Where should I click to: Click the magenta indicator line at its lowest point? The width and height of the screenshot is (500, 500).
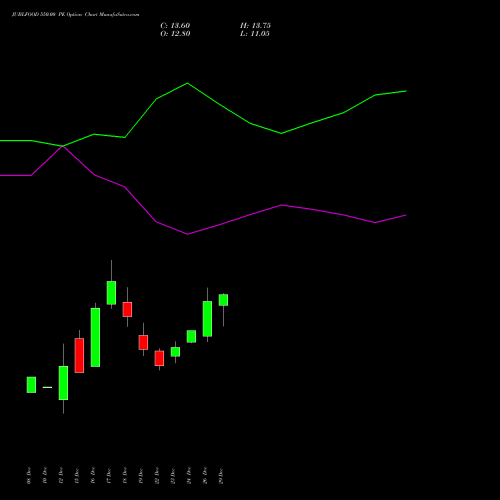coord(187,234)
